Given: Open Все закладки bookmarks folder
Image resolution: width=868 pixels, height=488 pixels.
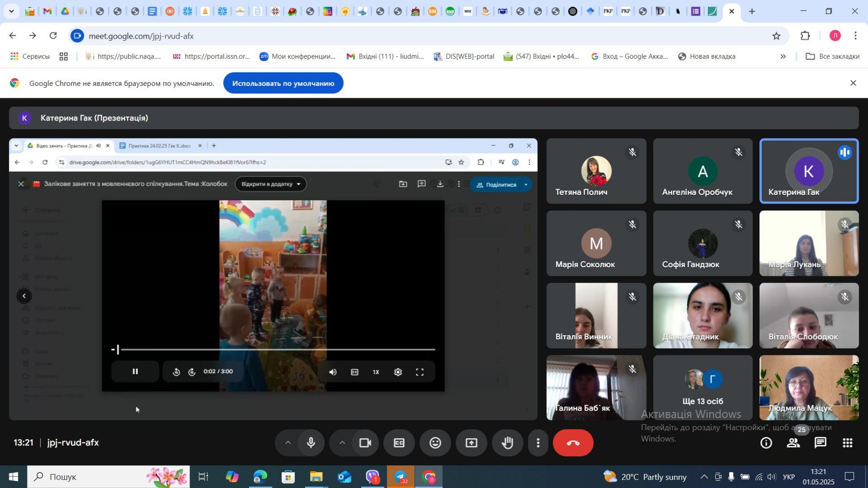Looking at the screenshot, I should [833, 56].
